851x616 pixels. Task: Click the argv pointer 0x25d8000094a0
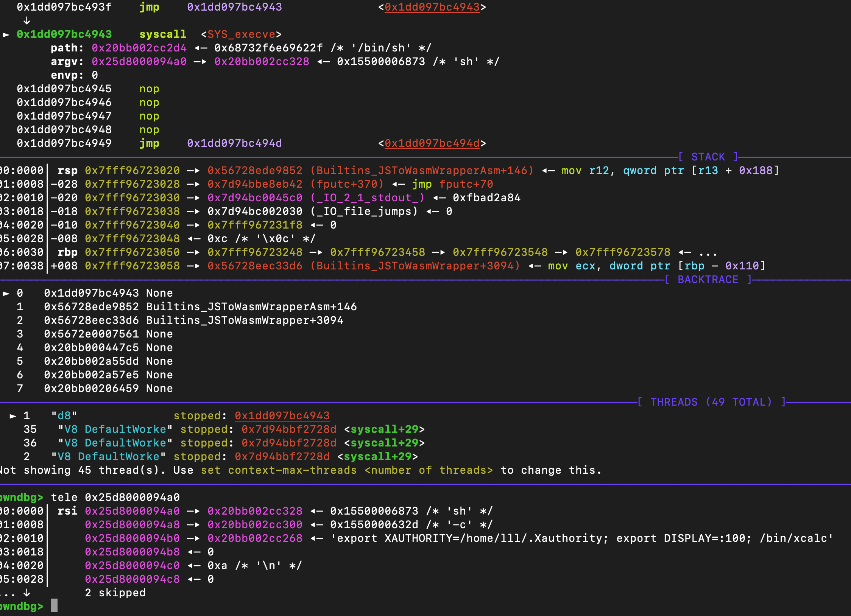(x=139, y=62)
